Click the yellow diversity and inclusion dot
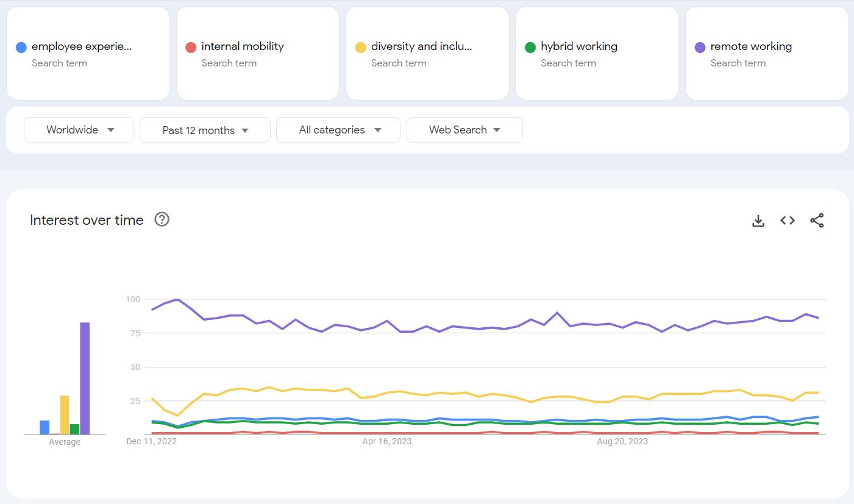854x504 pixels. (360, 48)
